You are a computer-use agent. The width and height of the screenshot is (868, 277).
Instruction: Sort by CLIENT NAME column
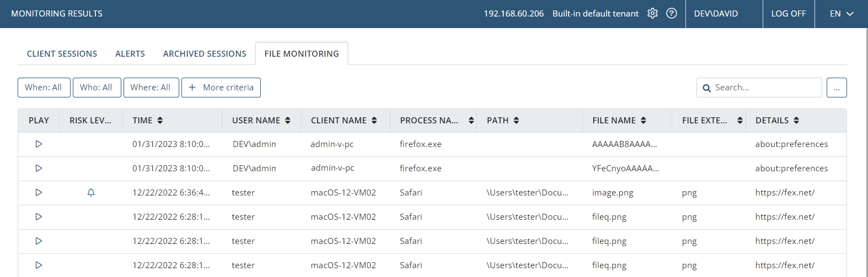tap(374, 120)
